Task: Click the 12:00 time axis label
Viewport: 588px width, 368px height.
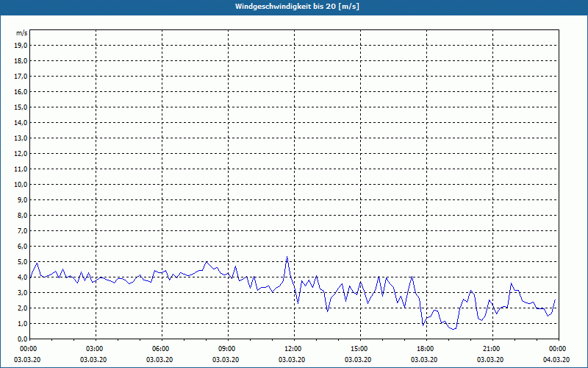Action: click(293, 348)
